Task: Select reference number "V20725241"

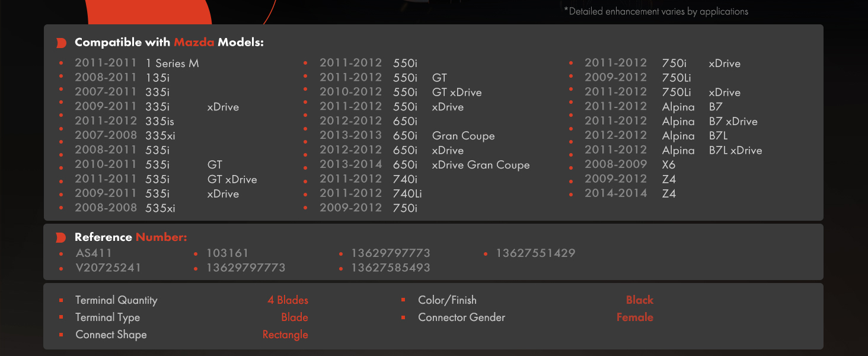Action: (x=108, y=268)
